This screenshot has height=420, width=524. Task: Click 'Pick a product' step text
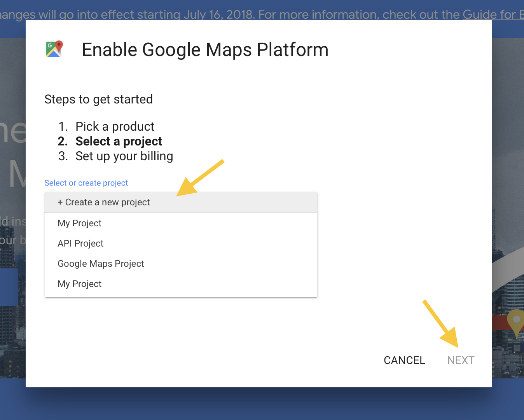pos(115,126)
